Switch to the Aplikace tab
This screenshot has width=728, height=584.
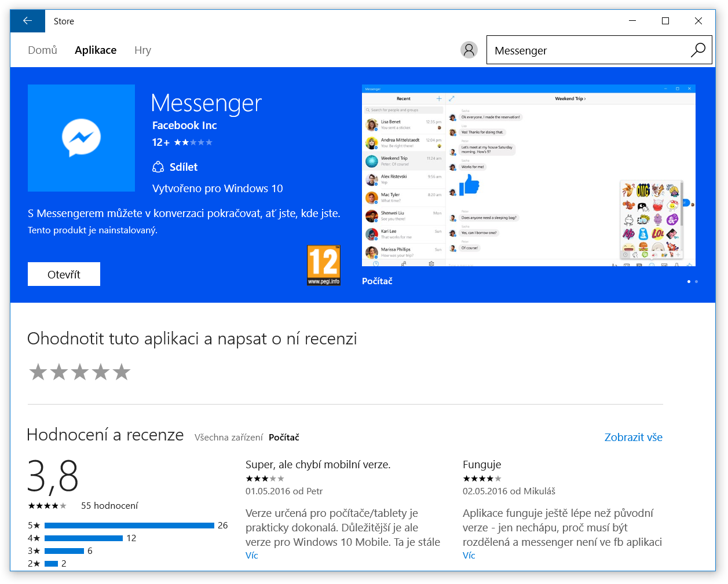[96, 50]
